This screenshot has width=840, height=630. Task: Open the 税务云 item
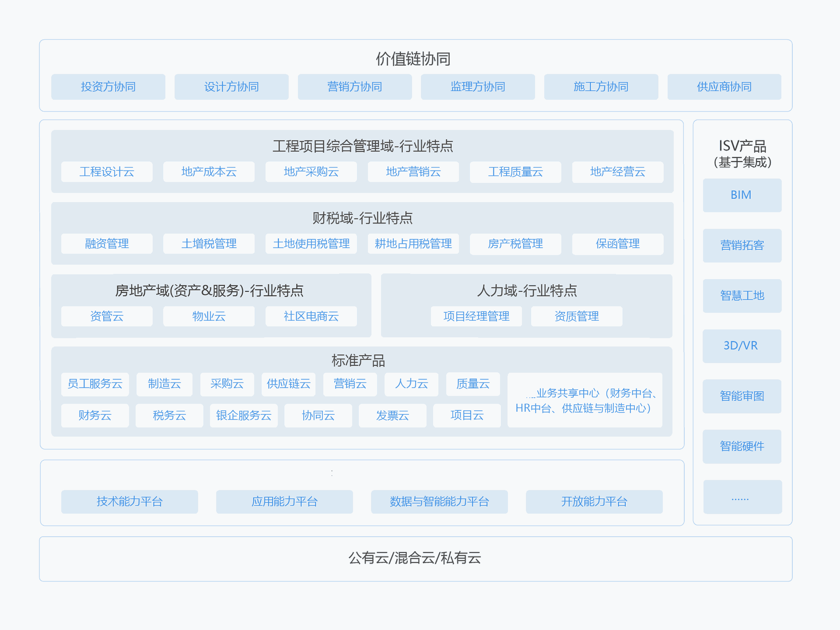(x=169, y=416)
